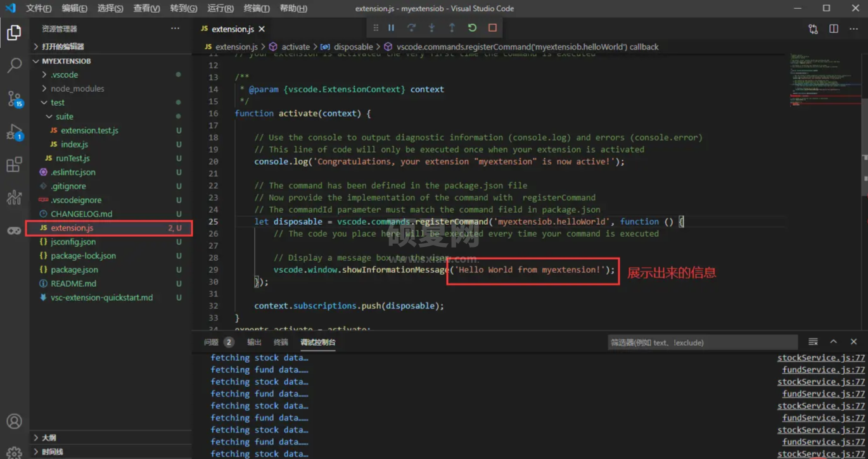The width and height of the screenshot is (868, 459).
Task: Stop the debug session
Action: [x=492, y=28]
